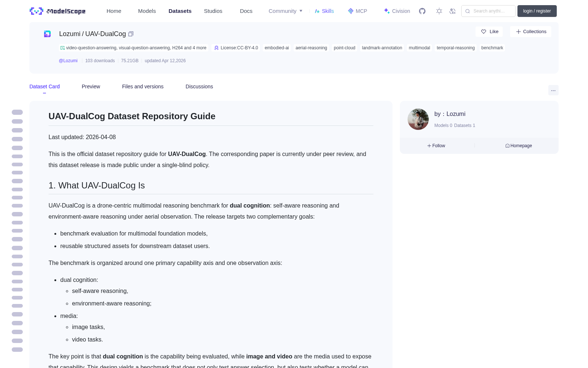
Task: Copy dataset name with the copy icon
Action: click(131, 34)
